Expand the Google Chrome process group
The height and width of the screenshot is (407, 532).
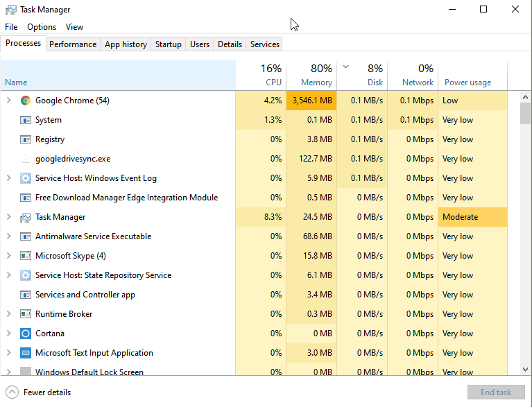(x=9, y=101)
